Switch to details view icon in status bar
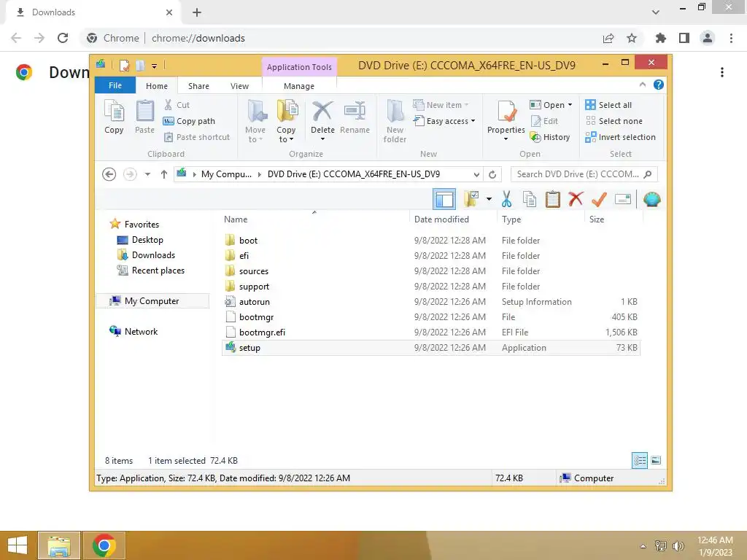The width and height of the screenshot is (747, 560). [x=640, y=461]
